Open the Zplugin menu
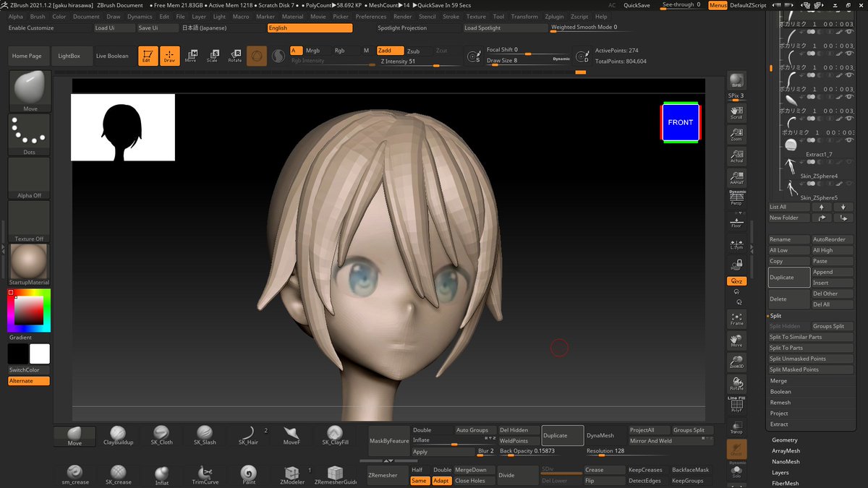The image size is (868, 488). coord(554,16)
